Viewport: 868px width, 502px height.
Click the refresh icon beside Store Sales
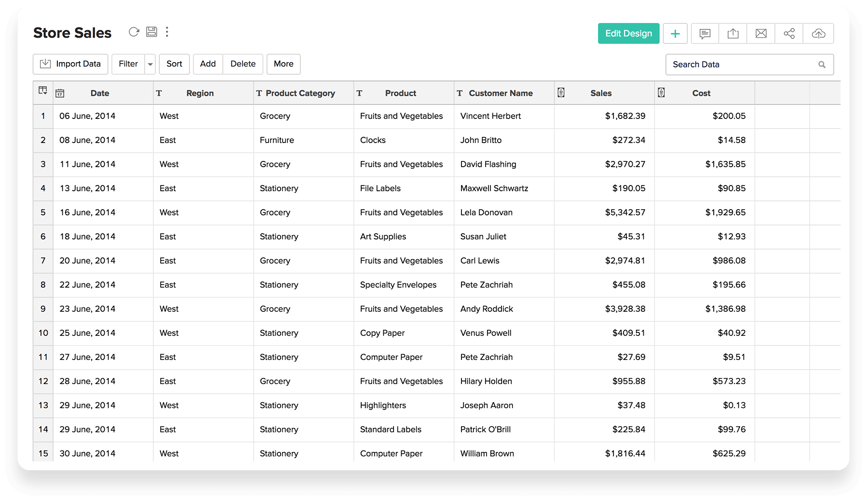tap(134, 32)
